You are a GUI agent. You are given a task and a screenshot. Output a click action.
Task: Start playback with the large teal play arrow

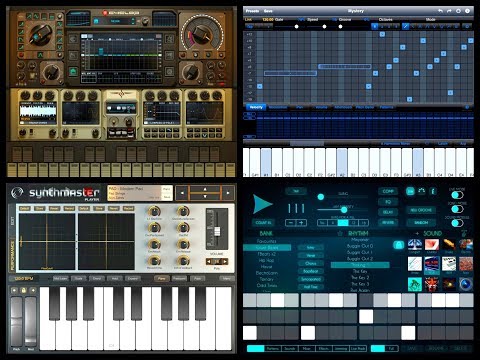coord(262,204)
